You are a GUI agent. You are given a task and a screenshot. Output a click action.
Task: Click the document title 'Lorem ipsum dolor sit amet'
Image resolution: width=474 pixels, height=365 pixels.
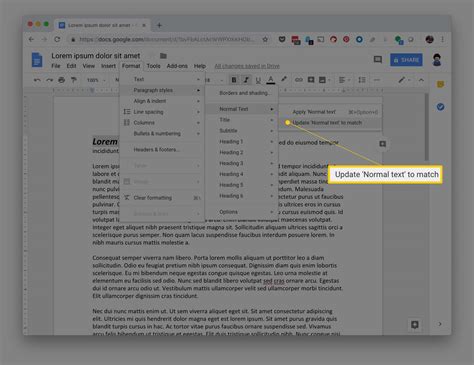(x=96, y=56)
